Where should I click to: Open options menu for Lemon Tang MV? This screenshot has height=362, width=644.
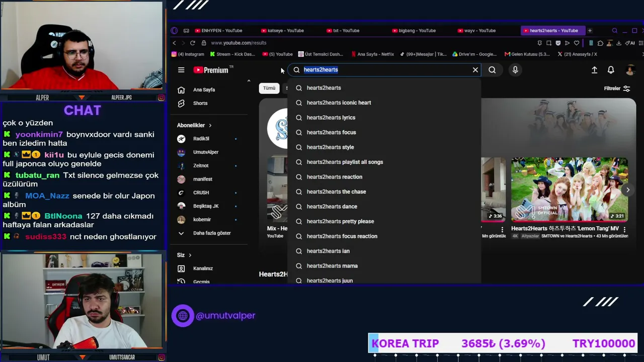[x=625, y=229]
